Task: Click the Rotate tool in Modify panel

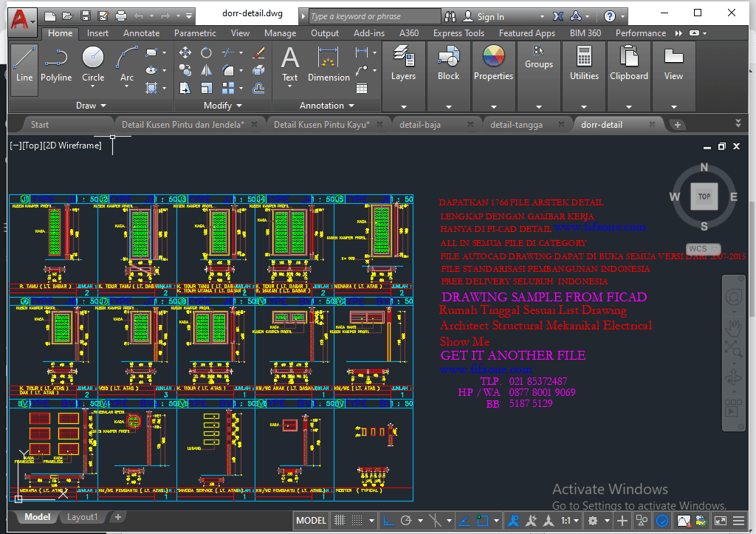Action: [x=207, y=52]
